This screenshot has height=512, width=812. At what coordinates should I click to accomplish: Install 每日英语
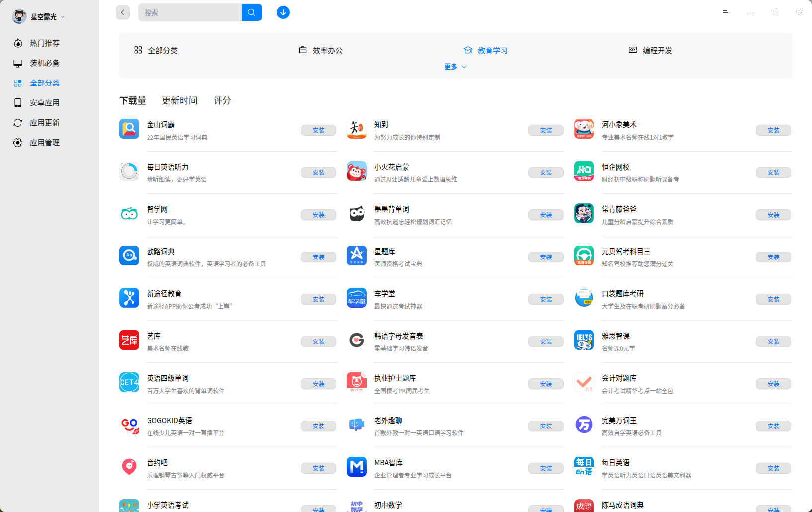(774, 468)
